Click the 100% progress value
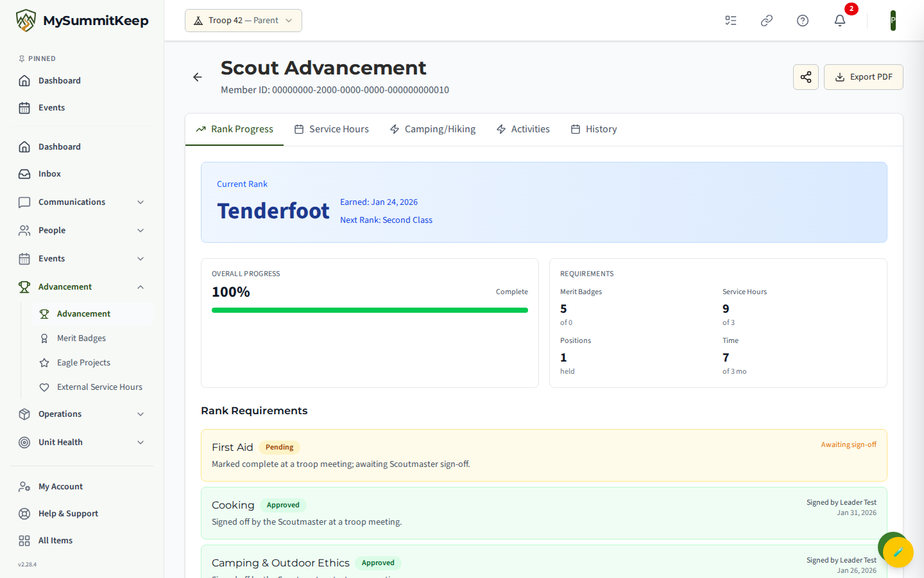 [231, 292]
